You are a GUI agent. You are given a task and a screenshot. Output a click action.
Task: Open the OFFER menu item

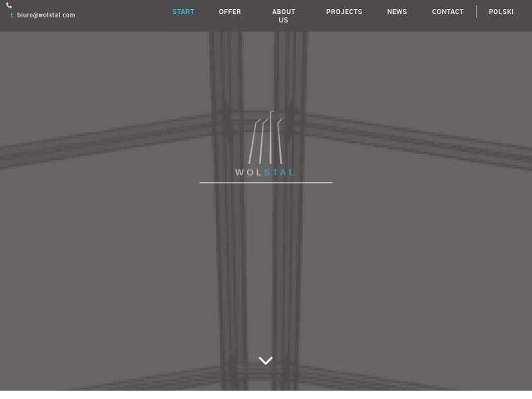pos(229,12)
